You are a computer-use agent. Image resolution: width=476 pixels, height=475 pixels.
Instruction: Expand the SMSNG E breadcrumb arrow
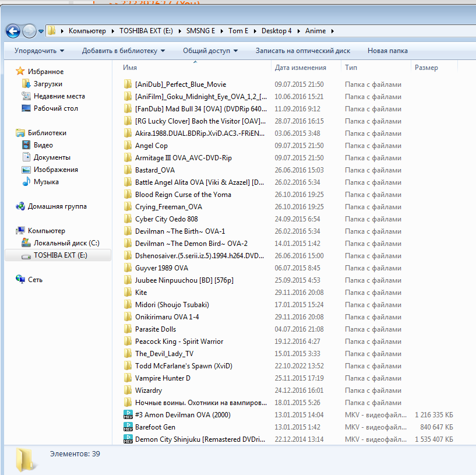click(x=222, y=31)
